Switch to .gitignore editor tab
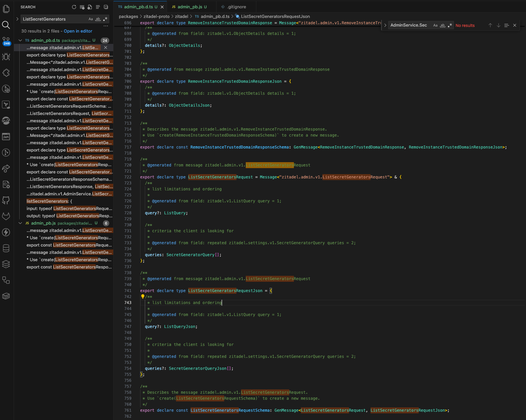 (x=236, y=7)
